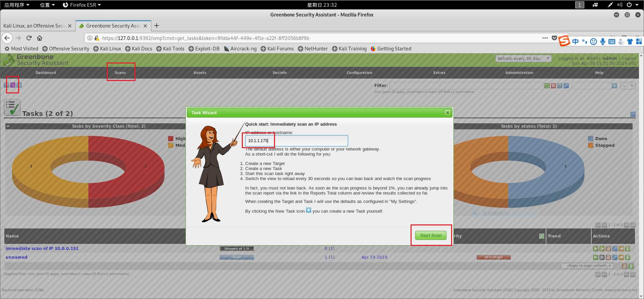Click the 10.0 (High) severity bar
644x299 pixels.
(x=494, y=257)
